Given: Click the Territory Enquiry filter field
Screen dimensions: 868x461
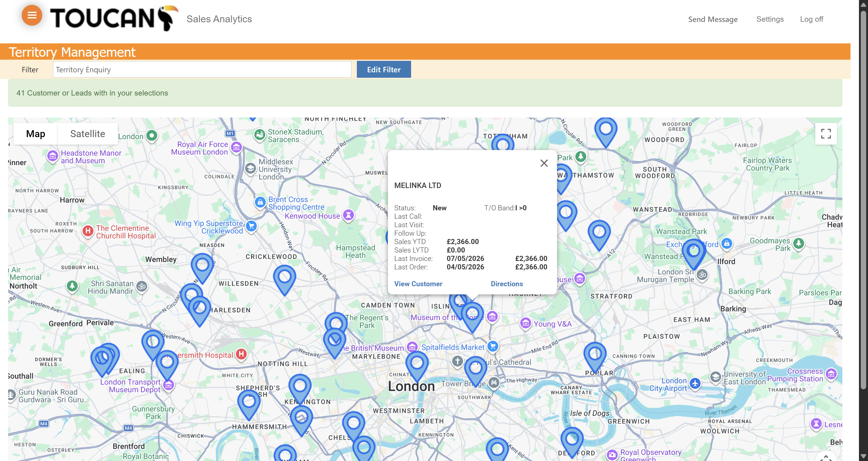Looking at the screenshot, I should [202, 69].
